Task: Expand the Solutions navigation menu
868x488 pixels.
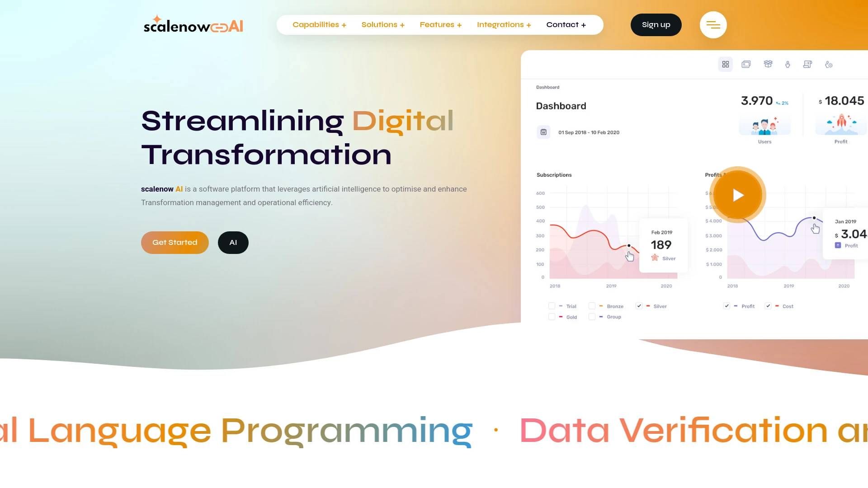Action: click(382, 24)
